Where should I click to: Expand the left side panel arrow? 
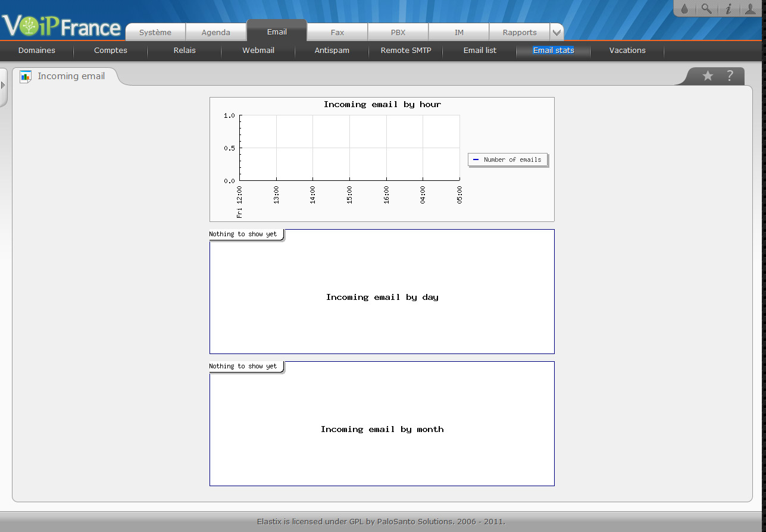[3, 86]
